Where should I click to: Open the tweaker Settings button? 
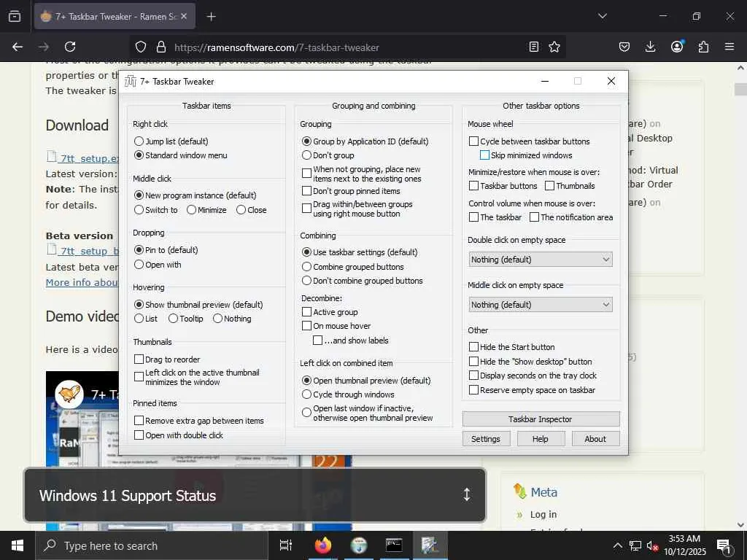(x=486, y=438)
